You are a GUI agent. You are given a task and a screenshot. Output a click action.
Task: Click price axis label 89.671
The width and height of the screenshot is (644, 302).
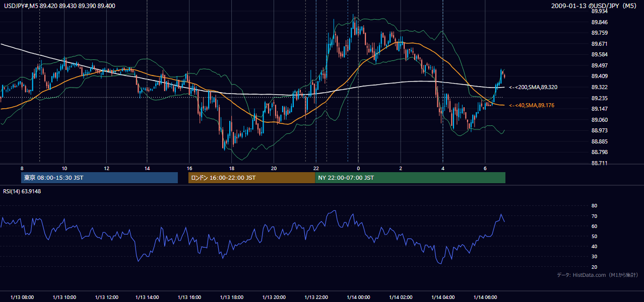(x=599, y=44)
